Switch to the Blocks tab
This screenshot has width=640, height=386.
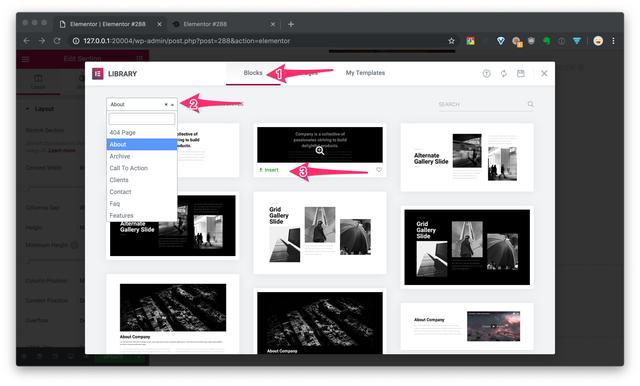(253, 73)
